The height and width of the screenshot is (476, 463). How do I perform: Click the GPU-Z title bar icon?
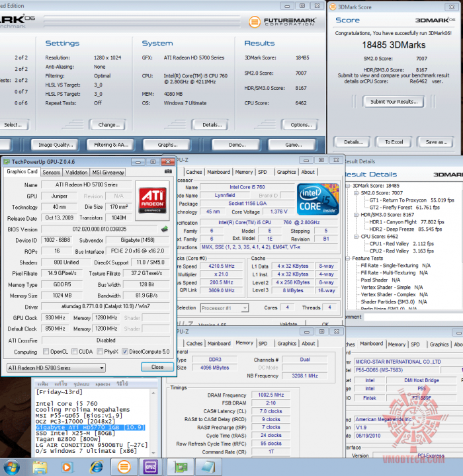pyautogui.click(x=7, y=162)
